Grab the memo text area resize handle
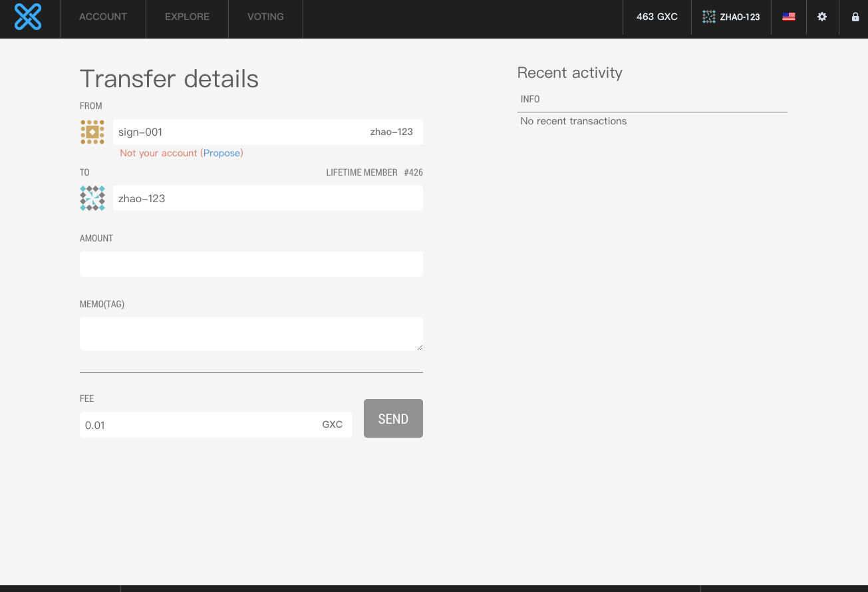 point(420,347)
